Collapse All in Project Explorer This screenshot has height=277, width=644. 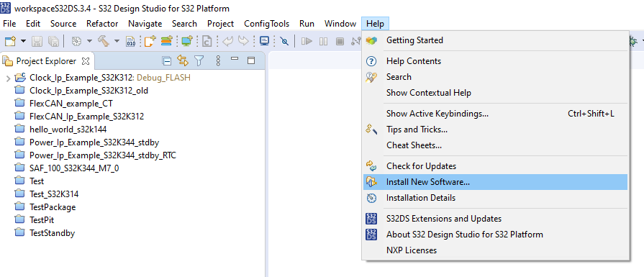pyautogui.click(x=167, y=61)
